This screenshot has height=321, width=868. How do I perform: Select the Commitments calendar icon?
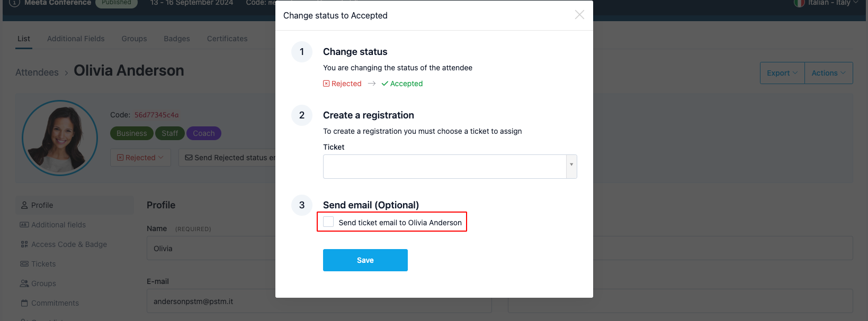24,303
